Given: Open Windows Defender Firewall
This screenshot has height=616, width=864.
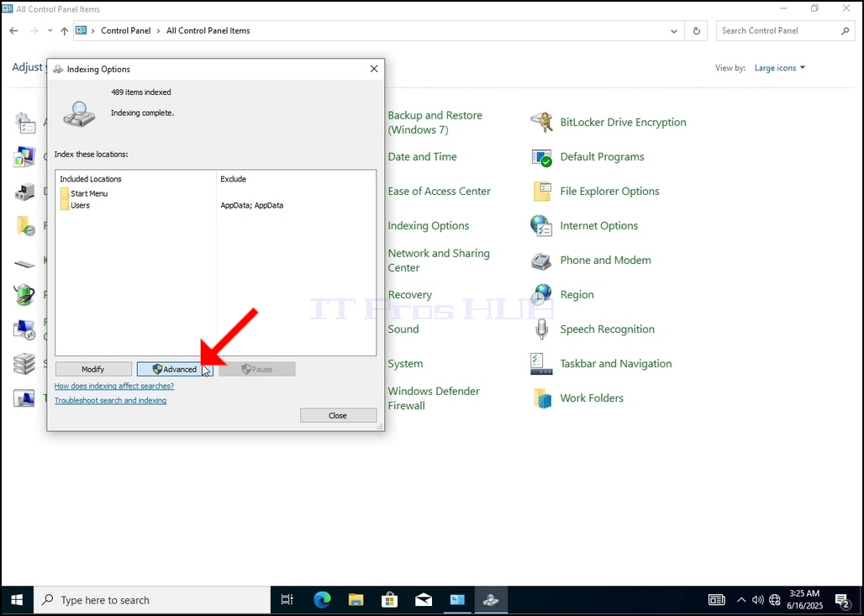Looking at the screenshot, I should 434,398.
